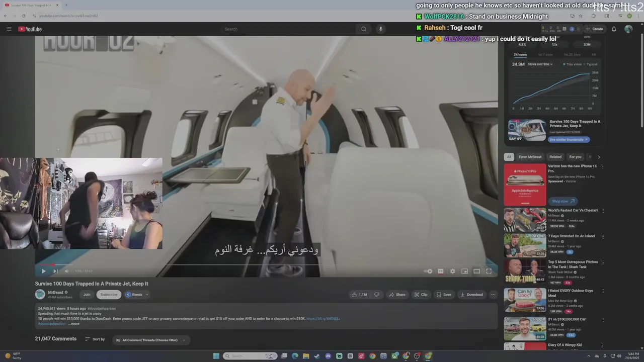Open the bit.ly DoorDash link
The width and height of the screenshot is (644, 362).
(323, 318)
